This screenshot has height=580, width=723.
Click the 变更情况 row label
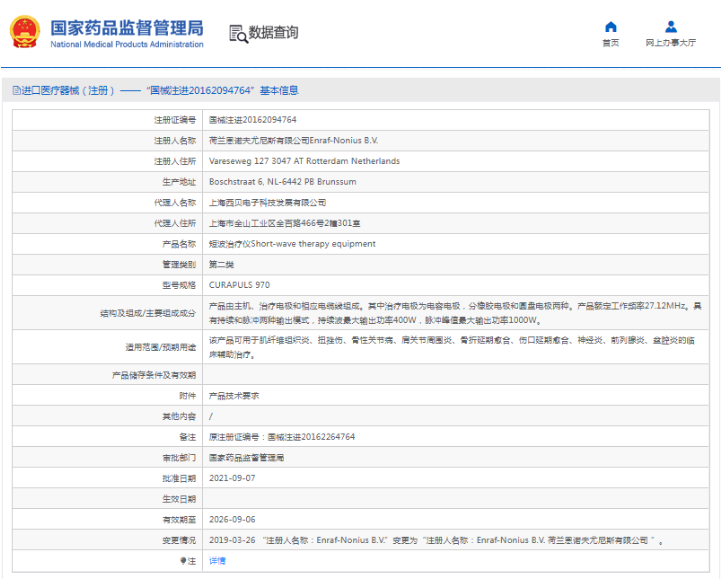click(x=179, y=540)
